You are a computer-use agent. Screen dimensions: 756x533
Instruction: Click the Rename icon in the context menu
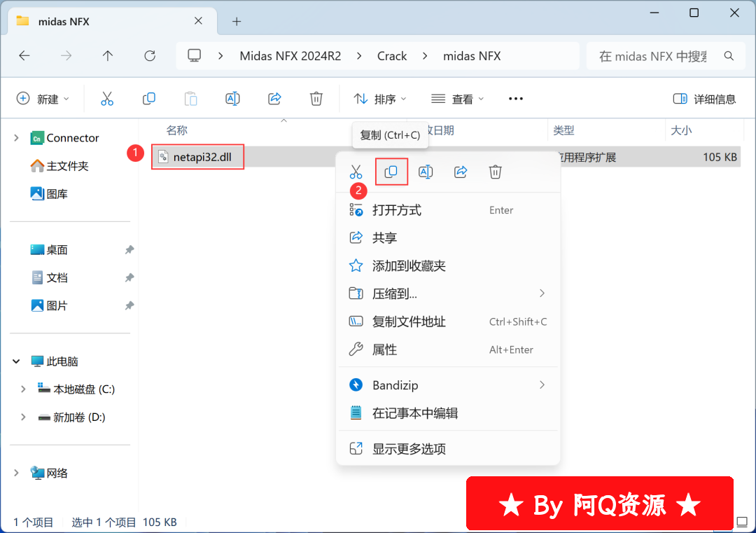[x=426, y=172]
